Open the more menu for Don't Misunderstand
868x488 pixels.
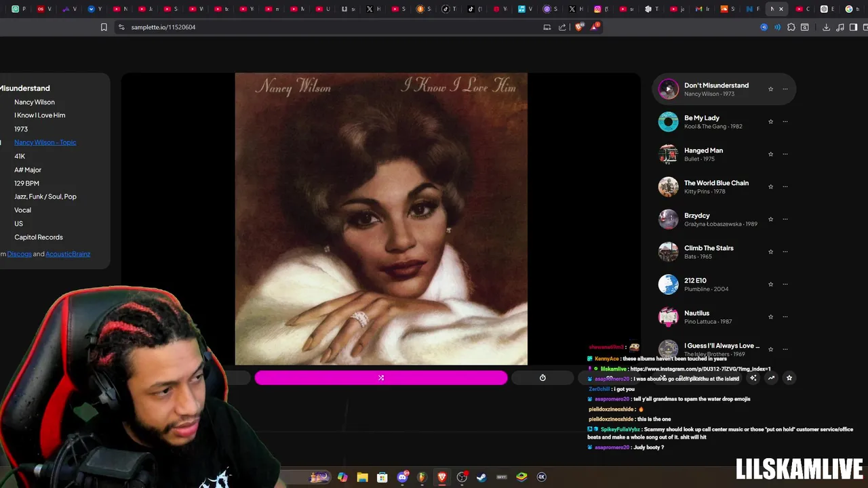pyautogui.click(x=785, y=89)
